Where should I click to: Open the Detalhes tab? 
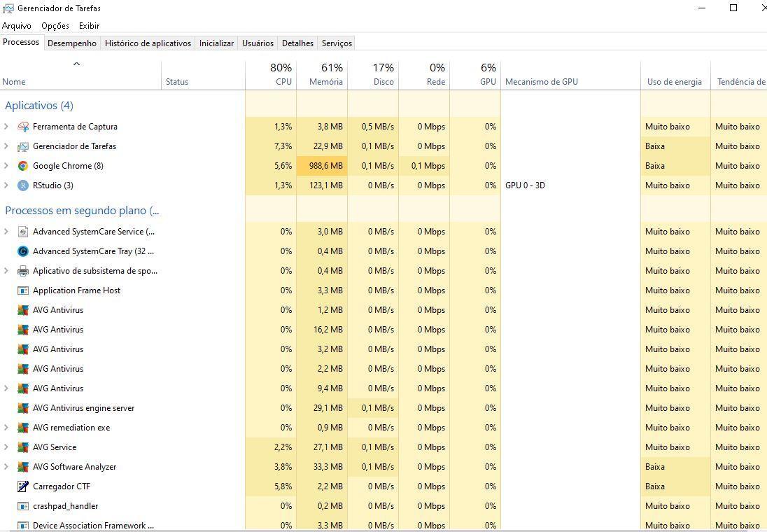pos(297,43)
